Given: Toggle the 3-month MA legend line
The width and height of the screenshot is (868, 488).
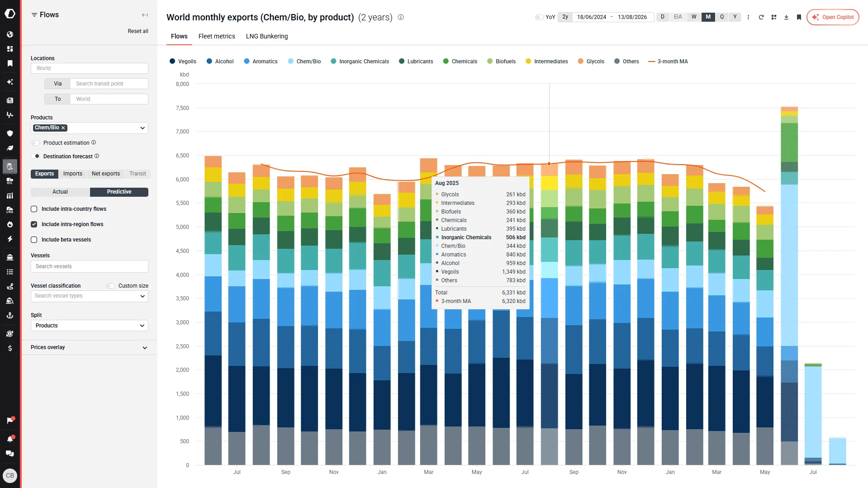Looking at the screenshot, I should (652, 62).
